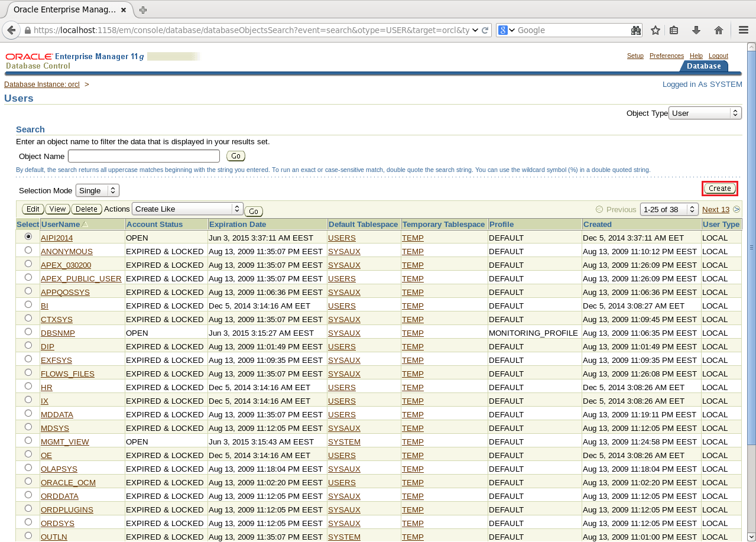Open the downloads arrow icon
This screenshot has width=756, height=542.
tap(696, 30)
